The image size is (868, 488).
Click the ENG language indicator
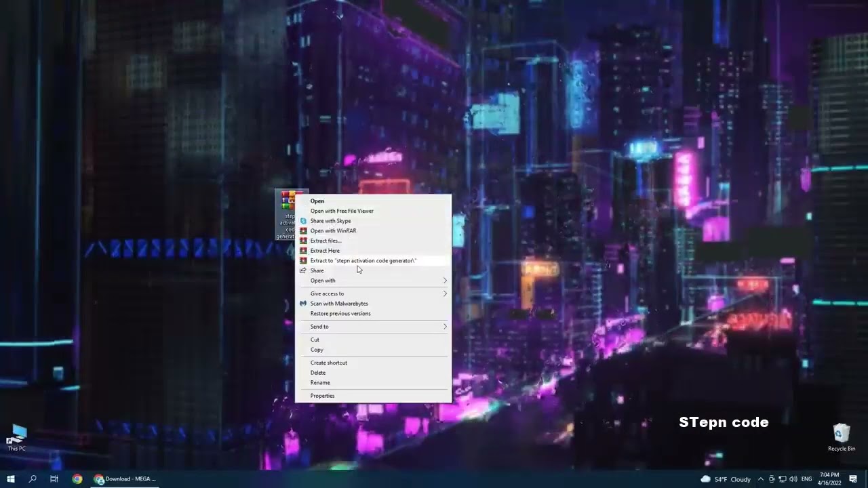click(807, 479)
